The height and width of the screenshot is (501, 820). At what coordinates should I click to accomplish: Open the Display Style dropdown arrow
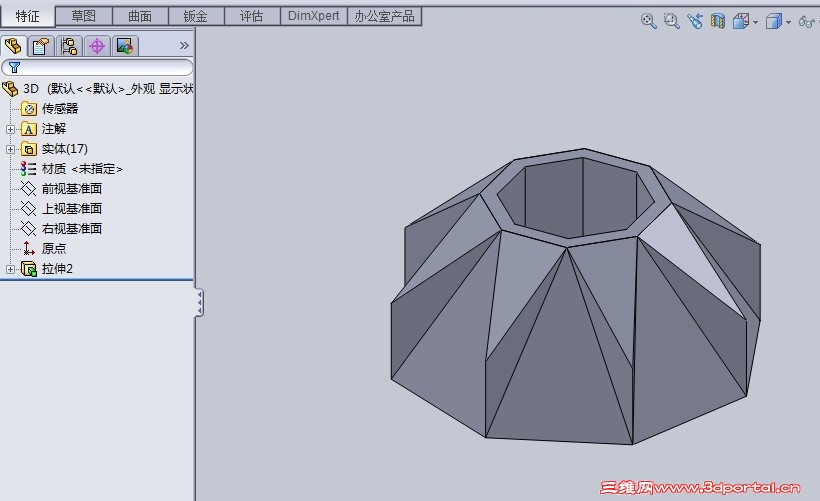[789, 22]
